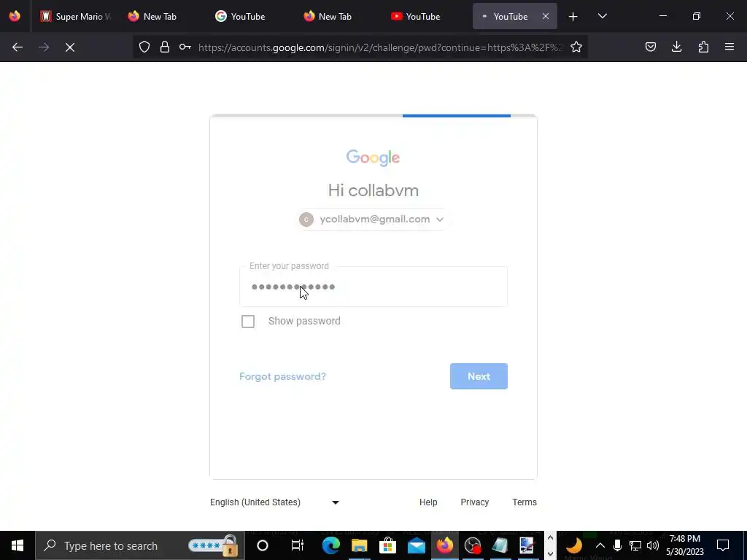Open the Firefox extensions panel

703,47
